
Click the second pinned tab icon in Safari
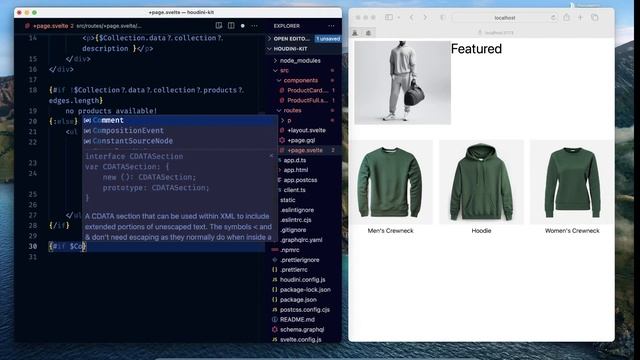[368, 33]
